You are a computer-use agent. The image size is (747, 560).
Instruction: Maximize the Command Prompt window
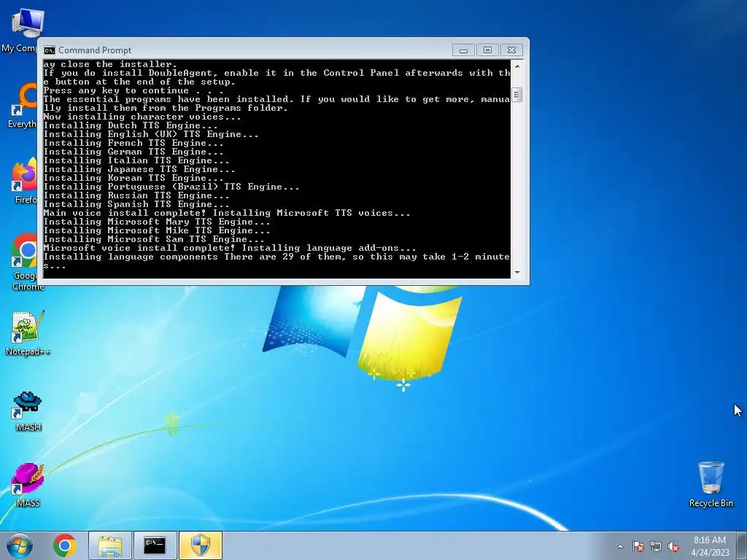click(x=487, y=50)
